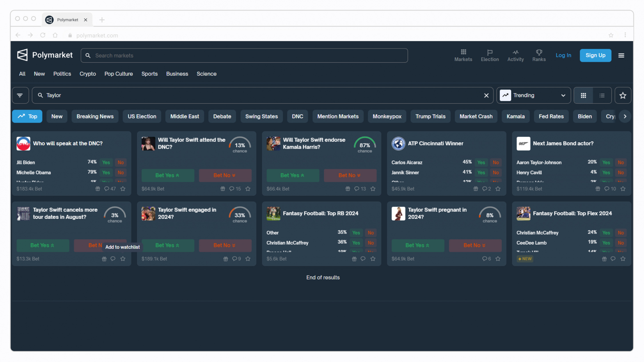Open comments on ATP Cincinnati Winner card

pyautogui.click(x=486, y=189)
